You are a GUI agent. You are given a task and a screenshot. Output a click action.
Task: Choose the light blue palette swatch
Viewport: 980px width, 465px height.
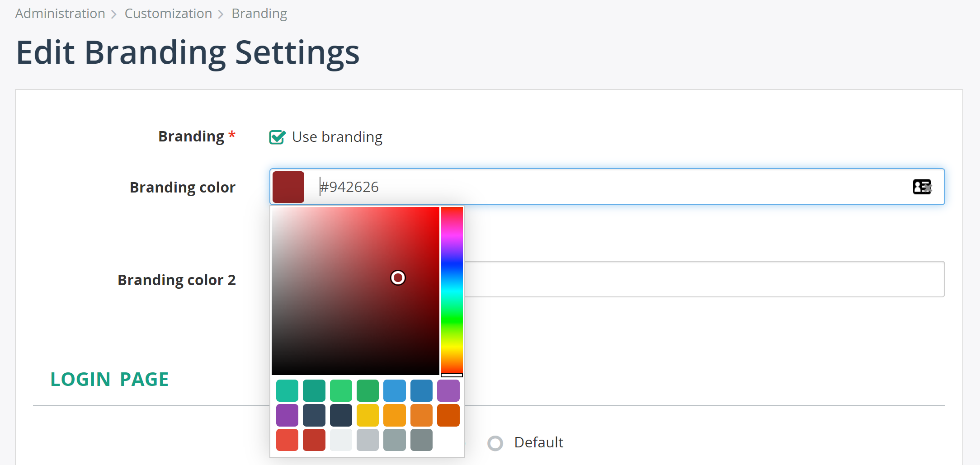[395, 390]
